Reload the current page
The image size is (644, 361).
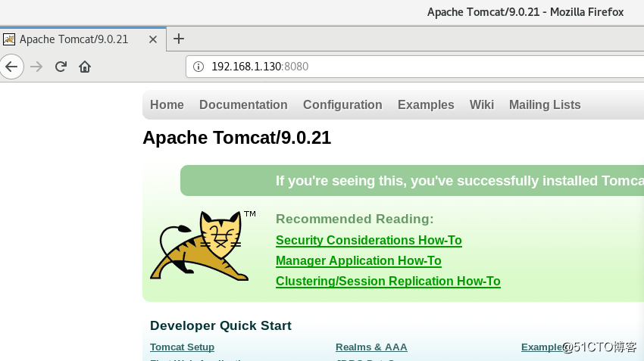point(61,67)
